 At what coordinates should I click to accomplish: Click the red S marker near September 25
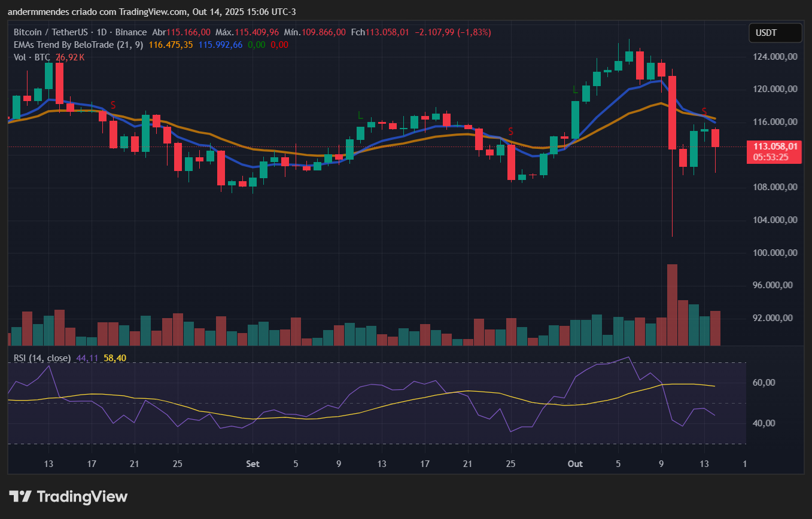tap(511, 131)
